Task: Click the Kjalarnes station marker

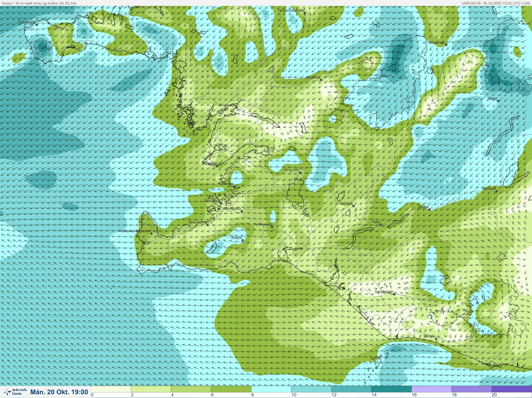Action: point(235,187)
